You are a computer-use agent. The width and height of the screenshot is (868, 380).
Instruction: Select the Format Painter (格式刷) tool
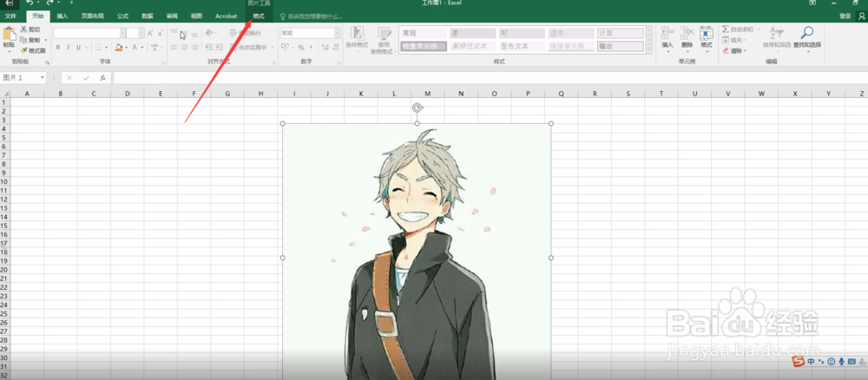33,50
